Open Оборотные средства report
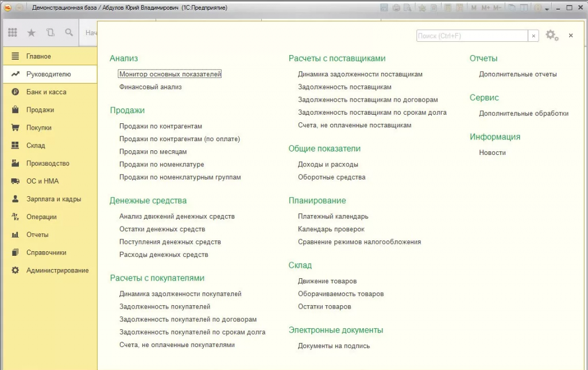This screenshot has height=370, width=588. coord(331,177)
